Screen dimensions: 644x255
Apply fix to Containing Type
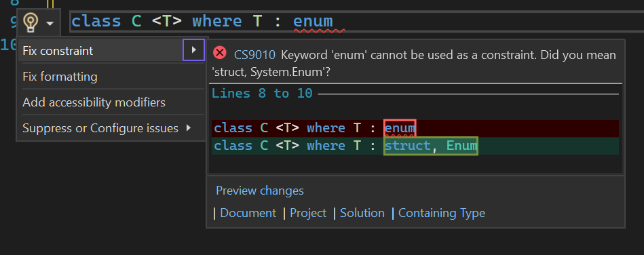pos(442,213)
